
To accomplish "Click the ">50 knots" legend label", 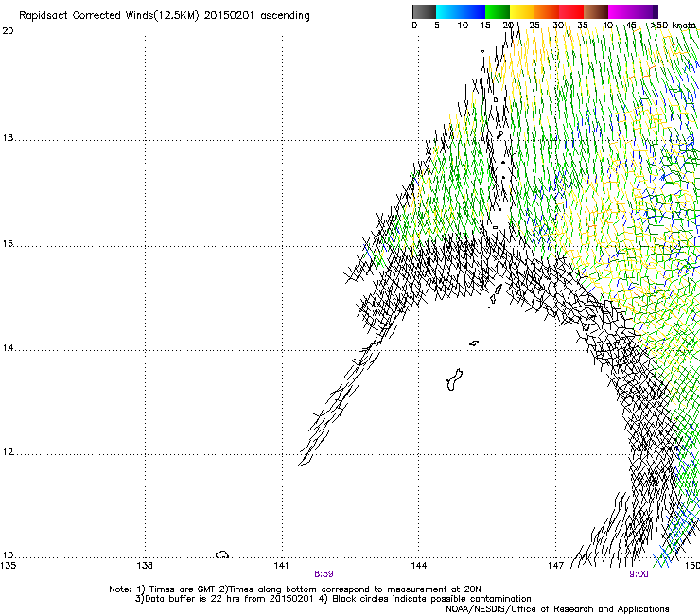I will [674, 26].
